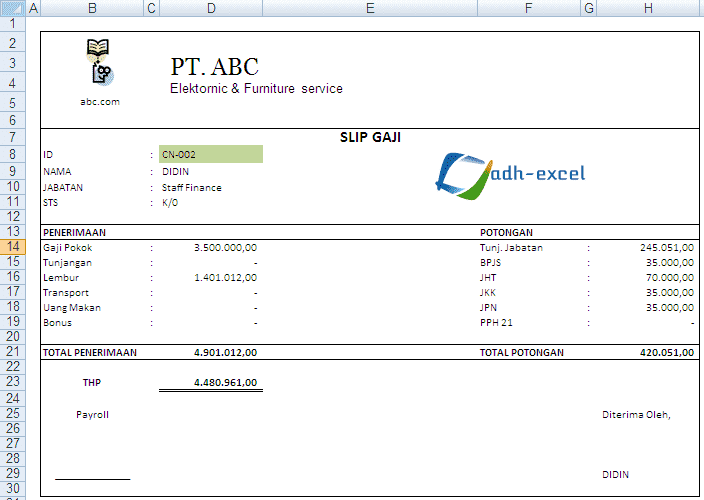Click the Tunjangan label
This screenshot has width=704, height=500.
[x=67, y=263]
